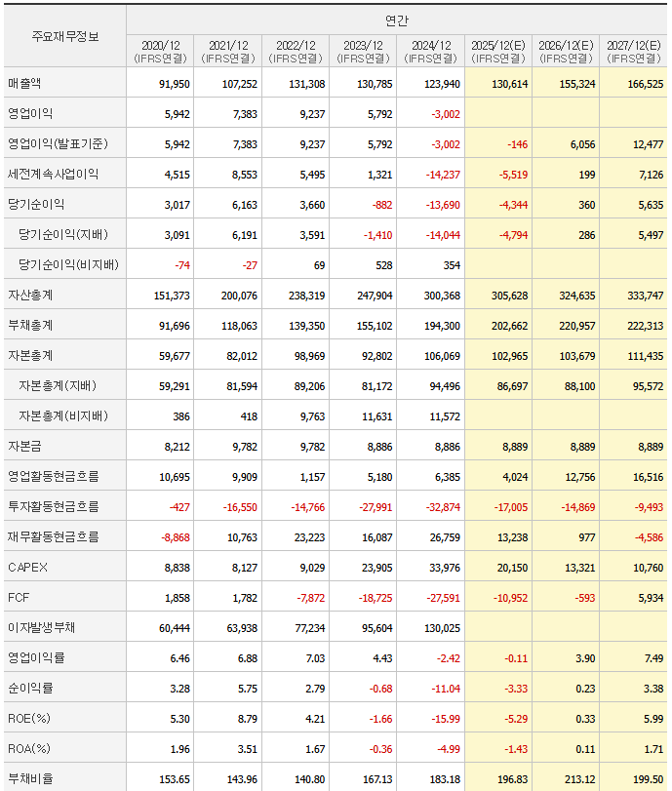Click the 부채비율 value 213.12
Image resolution: width=672 pixels, height=791 pixels.
tap(579, 780)
